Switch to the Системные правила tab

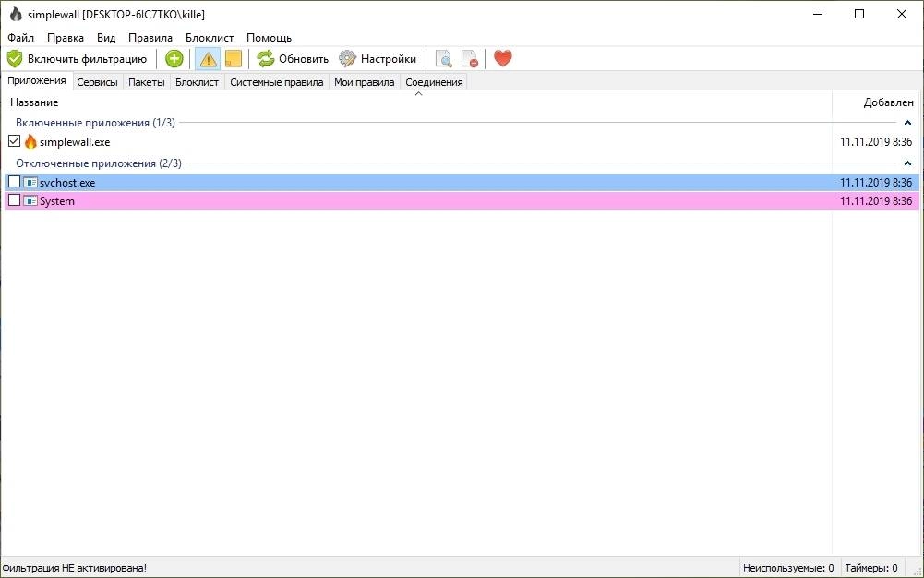click(x=276, y=82)
